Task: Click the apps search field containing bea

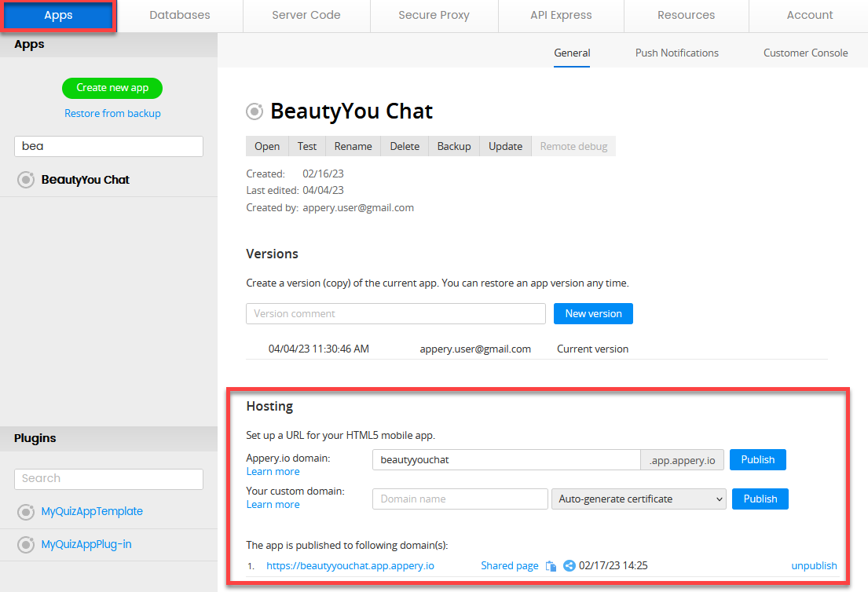Action: tap(108, 147)
